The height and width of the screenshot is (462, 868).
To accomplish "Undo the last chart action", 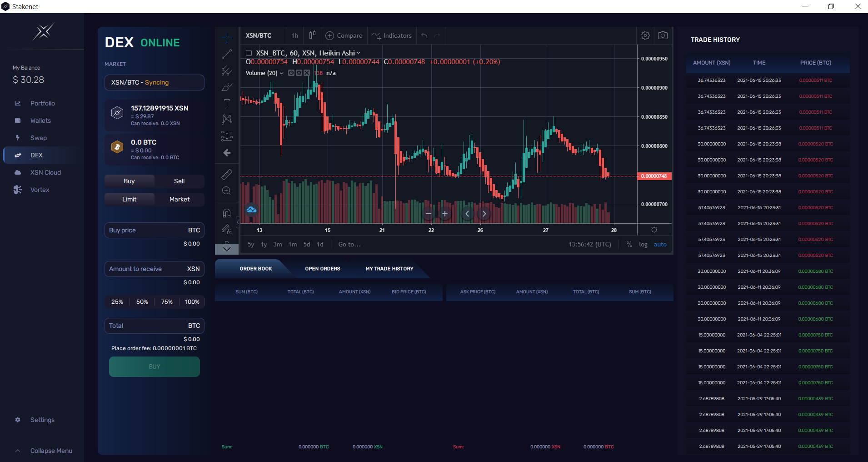I will 424,35.
